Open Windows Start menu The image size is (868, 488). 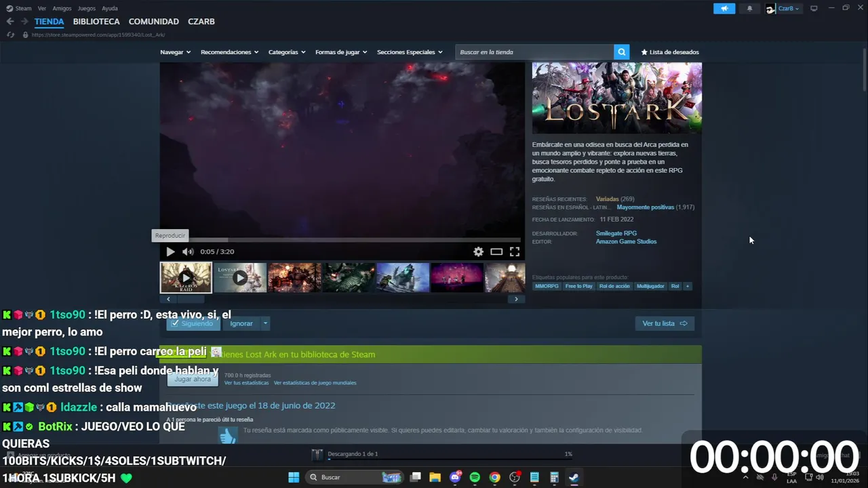click(x=294, y=477)
